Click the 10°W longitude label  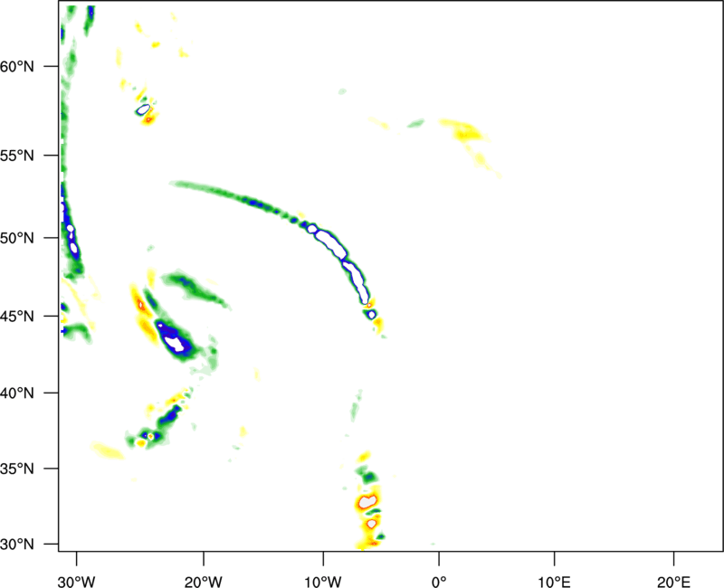pos(323,582)
